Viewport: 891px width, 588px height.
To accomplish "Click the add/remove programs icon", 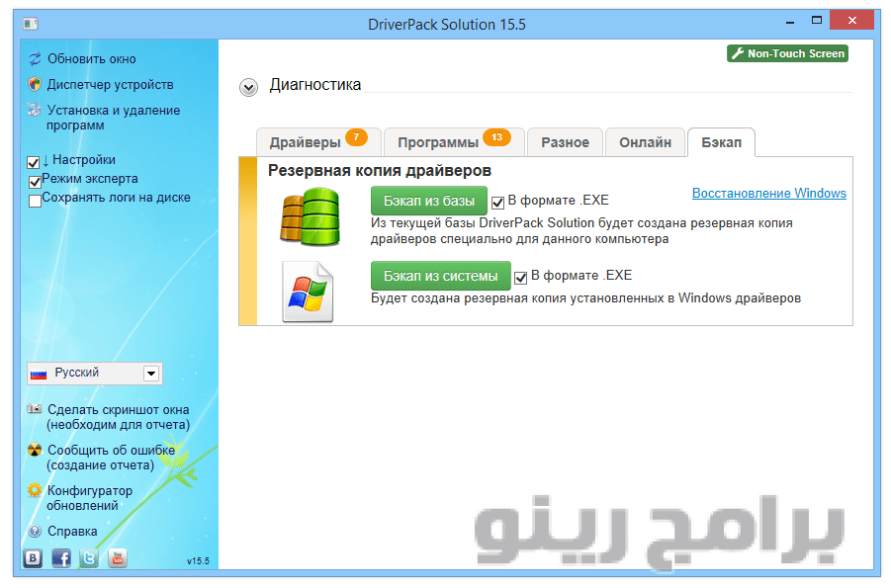I will pyautogui.click(x=35, y=110).
